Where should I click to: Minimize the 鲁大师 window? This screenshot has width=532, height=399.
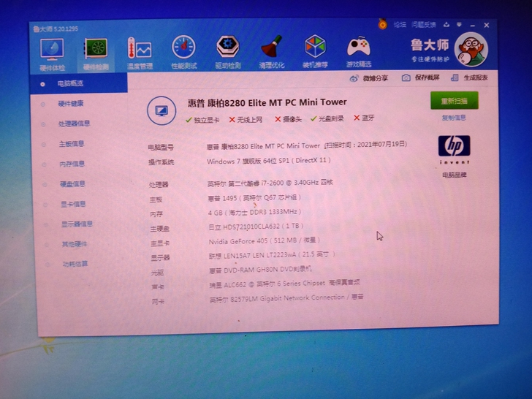tap(473, 26)
